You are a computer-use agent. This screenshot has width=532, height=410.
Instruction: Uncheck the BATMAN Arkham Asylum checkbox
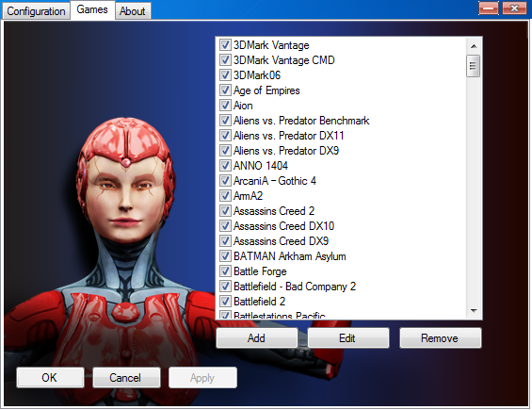tap(225, 255)
